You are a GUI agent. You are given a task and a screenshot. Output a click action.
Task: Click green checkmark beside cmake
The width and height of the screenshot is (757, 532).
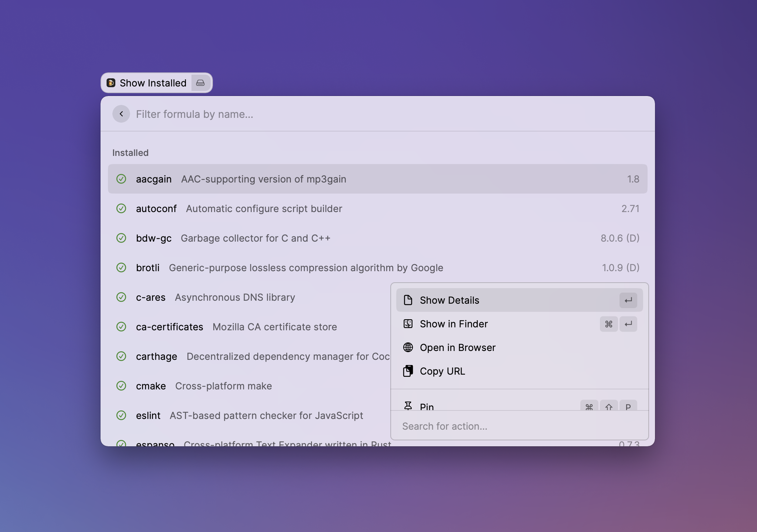[121, 386]
